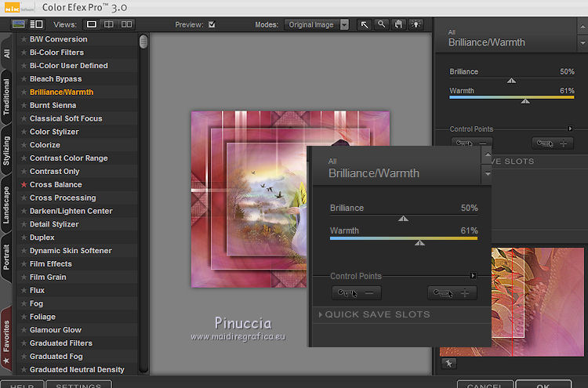Select the Classical Soft Focus filter

coord(66,118)
